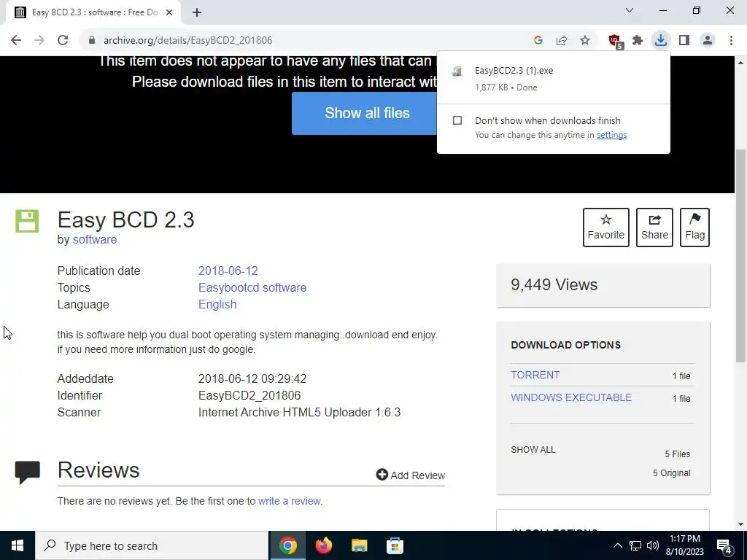Bookmark this tab with star icon
The image size is (747, 560).
[x=585, y=41]
